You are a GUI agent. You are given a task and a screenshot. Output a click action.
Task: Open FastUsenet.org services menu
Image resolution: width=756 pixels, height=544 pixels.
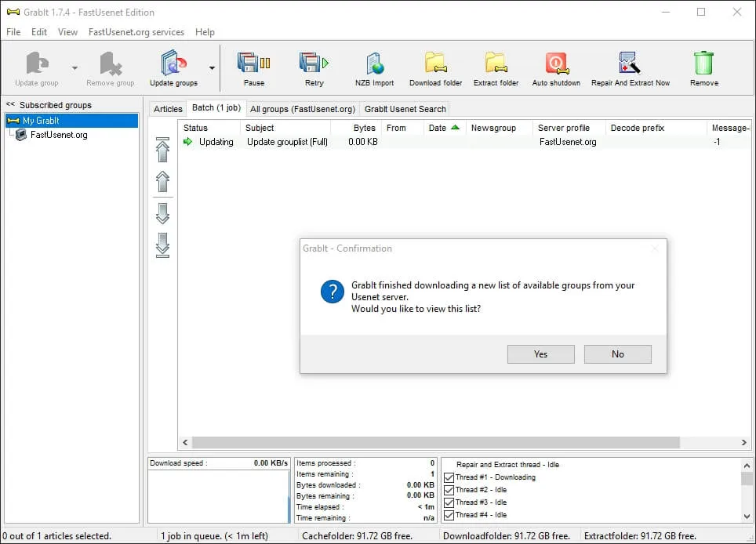tap(136, 32)
